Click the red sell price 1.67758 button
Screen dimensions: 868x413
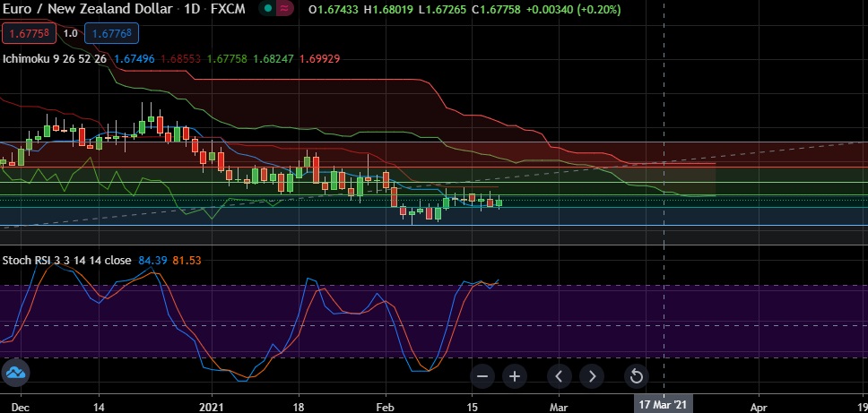click(x=29, y=33)
